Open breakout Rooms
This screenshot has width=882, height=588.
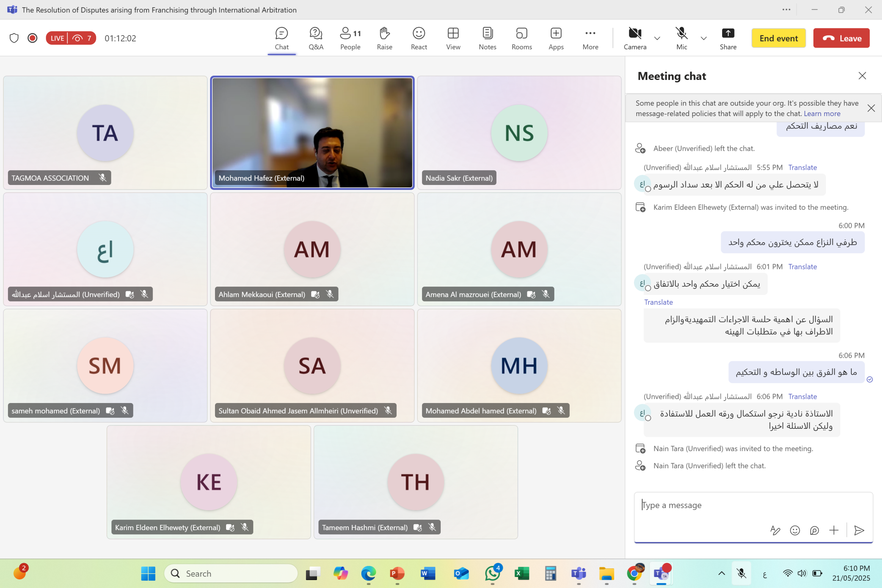pyautogui.click(x=521, y=38)
